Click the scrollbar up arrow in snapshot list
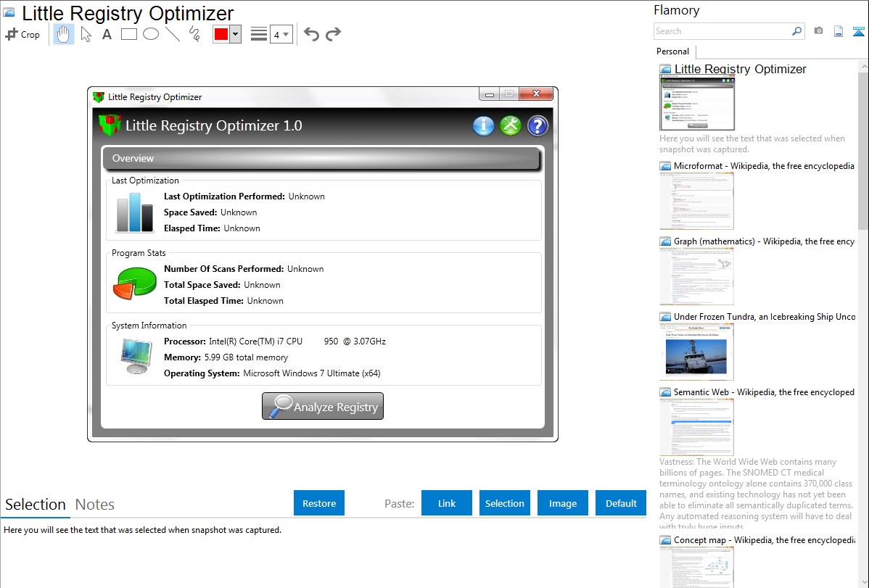The height and width of the screenshot is (588, 869). click(863, 66)
